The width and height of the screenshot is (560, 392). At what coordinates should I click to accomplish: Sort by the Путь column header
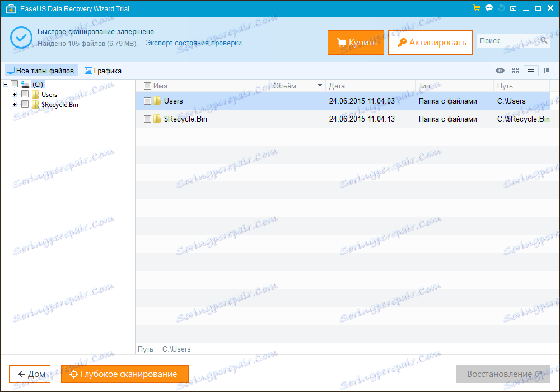[x=505, y=86]
